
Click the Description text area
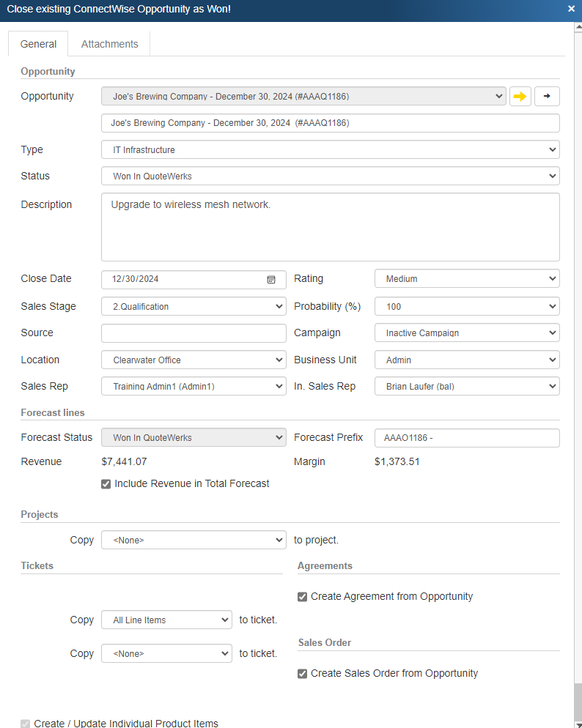coord(330,227)
